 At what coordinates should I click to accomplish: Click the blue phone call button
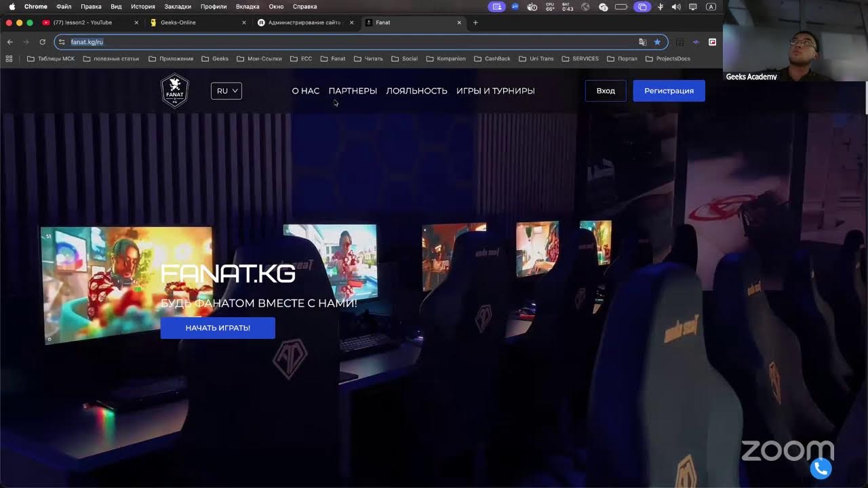click(821, 468)
